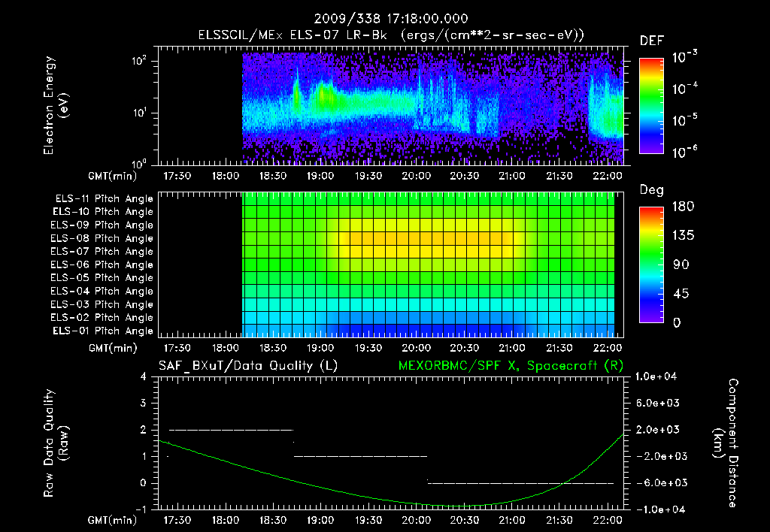Select the ELS-11 Pitch Angle row label

point(104,199)
